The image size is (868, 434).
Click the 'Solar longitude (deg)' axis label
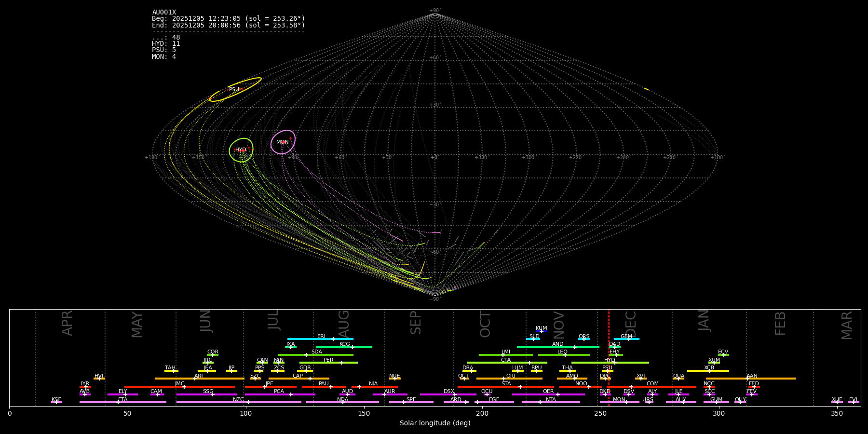click(x=435, y=423)
